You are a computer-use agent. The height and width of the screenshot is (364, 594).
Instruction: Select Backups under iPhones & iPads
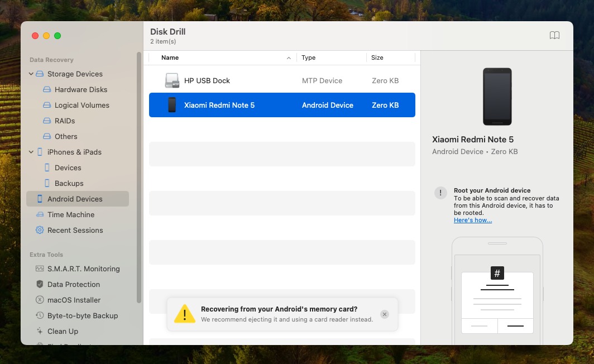(69, 183)
